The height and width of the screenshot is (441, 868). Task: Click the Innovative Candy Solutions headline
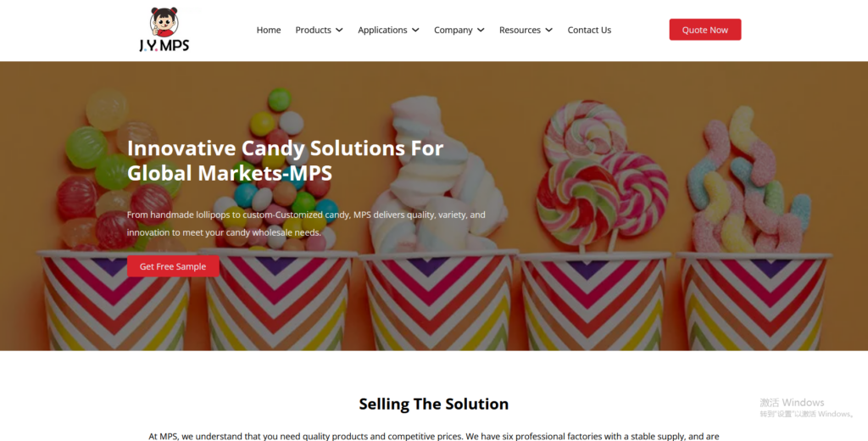click(285, 160)
